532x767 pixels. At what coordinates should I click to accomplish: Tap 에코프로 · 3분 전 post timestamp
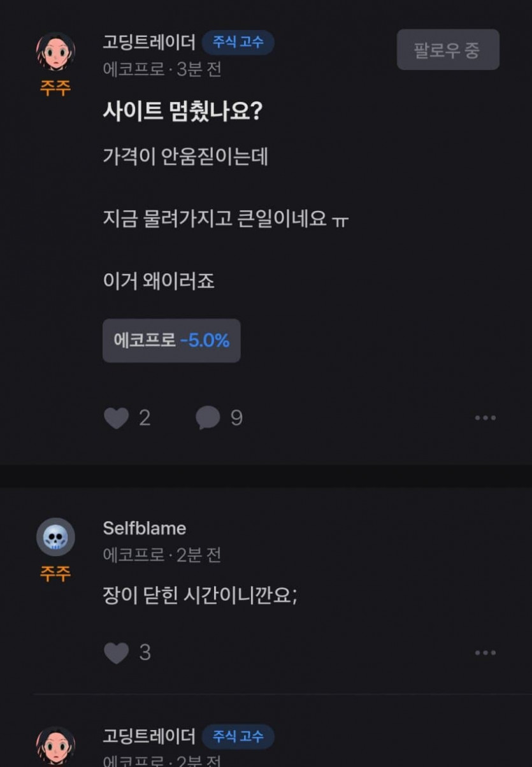coord(162,69)
